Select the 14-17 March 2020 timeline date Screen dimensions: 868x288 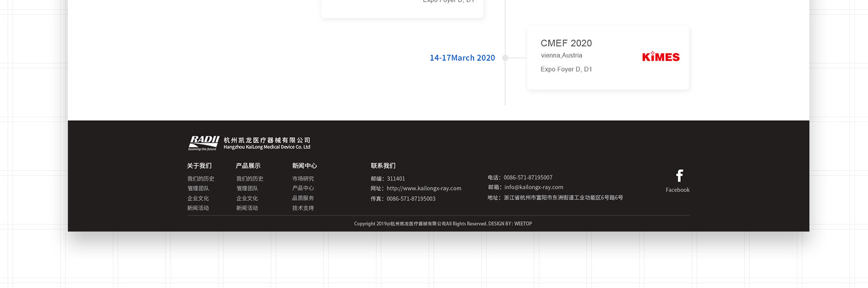point(462,58)
